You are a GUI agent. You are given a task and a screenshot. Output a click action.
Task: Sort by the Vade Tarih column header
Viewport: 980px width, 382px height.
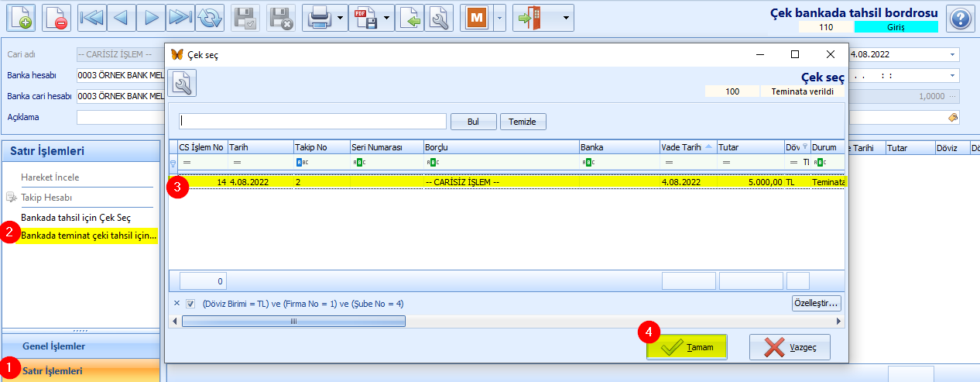[x=687, y=146]
